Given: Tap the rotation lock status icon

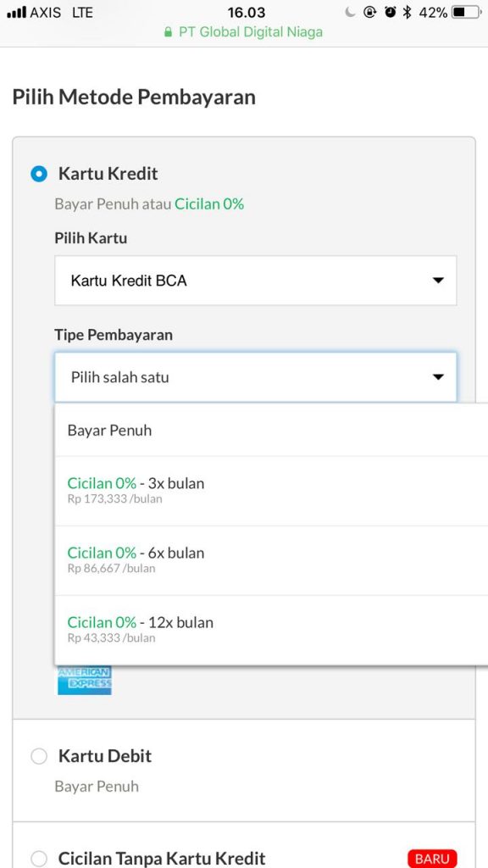Looking at the screenshot, I should point(369,12).
